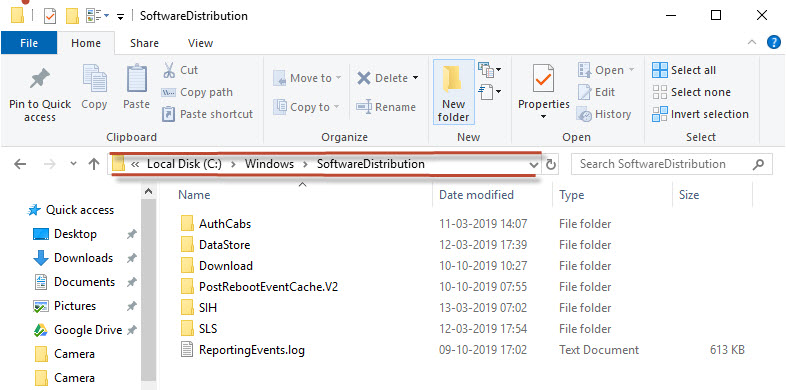Open the Easy access dropdown icon
Screen dimensions: 786x390
[x=489, y=91]
